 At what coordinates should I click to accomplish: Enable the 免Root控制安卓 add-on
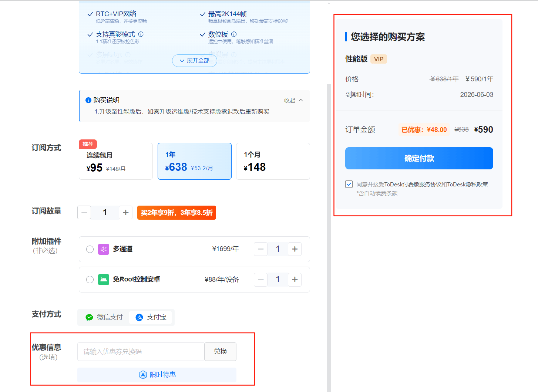pos(90,280)
